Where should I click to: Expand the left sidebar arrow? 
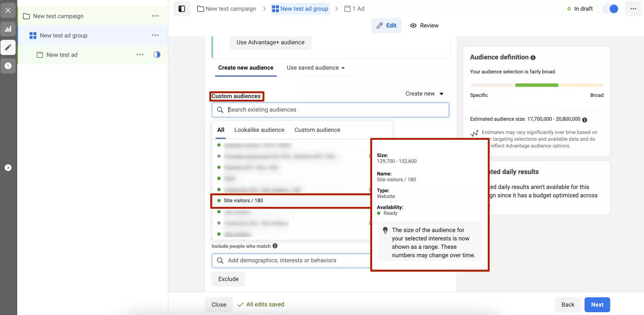[8, 168]
